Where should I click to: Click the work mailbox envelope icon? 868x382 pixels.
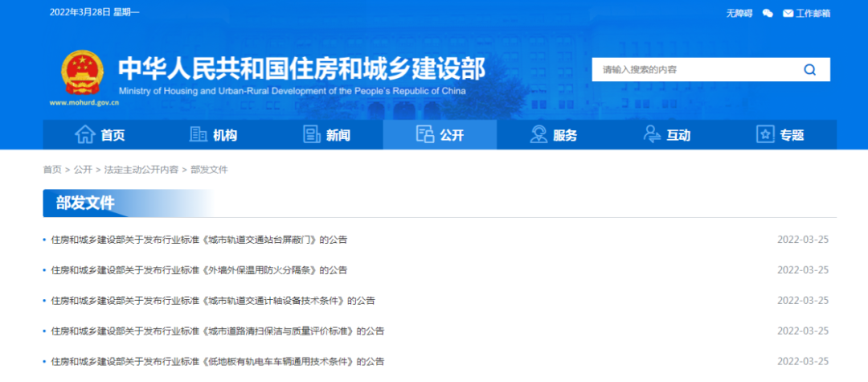pos(788,14)
